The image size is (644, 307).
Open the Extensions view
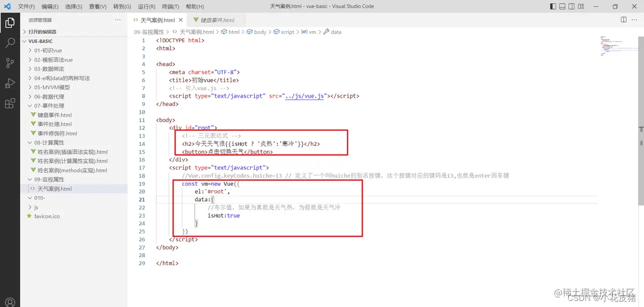click(x=10, y=104)
